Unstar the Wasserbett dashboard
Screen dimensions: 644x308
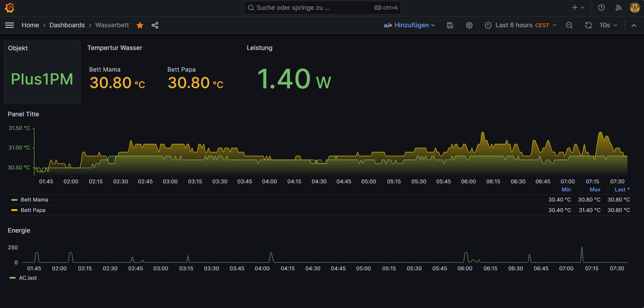140,25
